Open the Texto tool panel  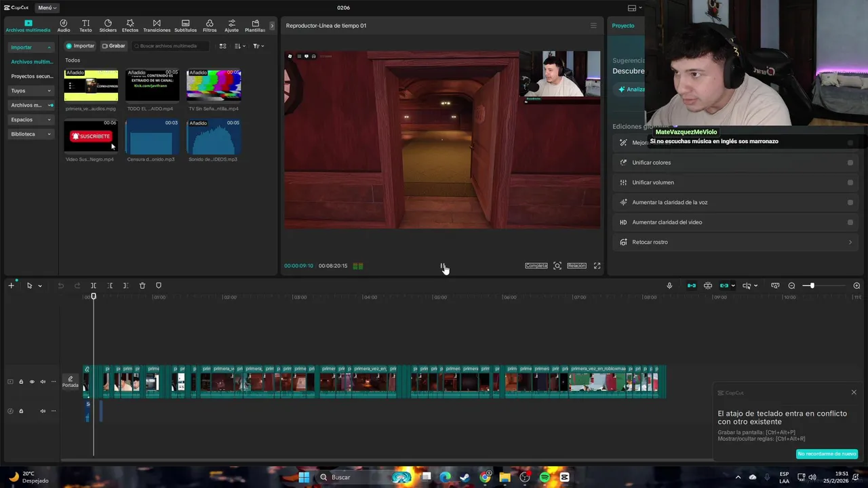click(85, 26)
